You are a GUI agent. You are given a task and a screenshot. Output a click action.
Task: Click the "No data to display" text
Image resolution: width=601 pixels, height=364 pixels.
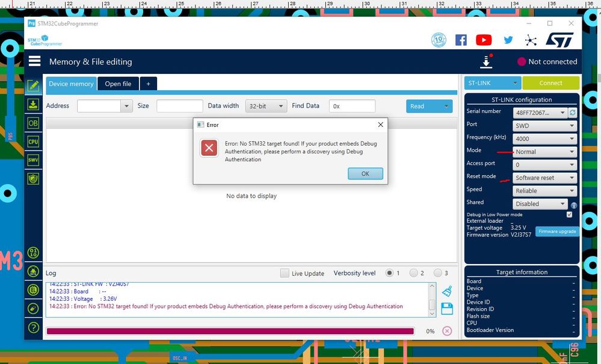point(251,196)
